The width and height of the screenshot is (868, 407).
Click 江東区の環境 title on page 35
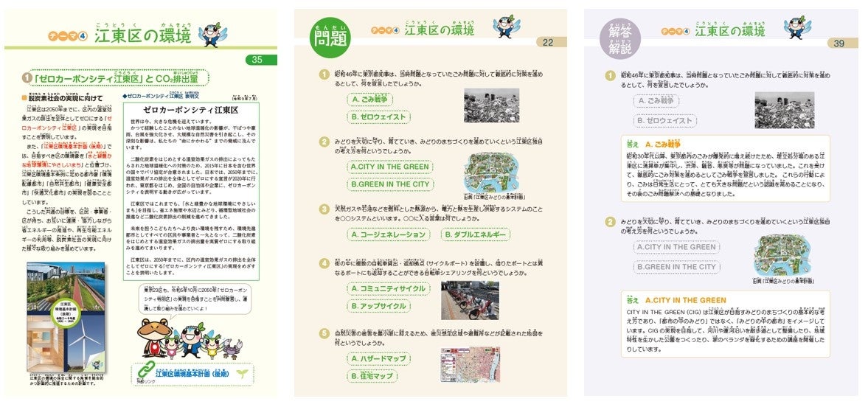pyautogui.click(x=142, y=36)
